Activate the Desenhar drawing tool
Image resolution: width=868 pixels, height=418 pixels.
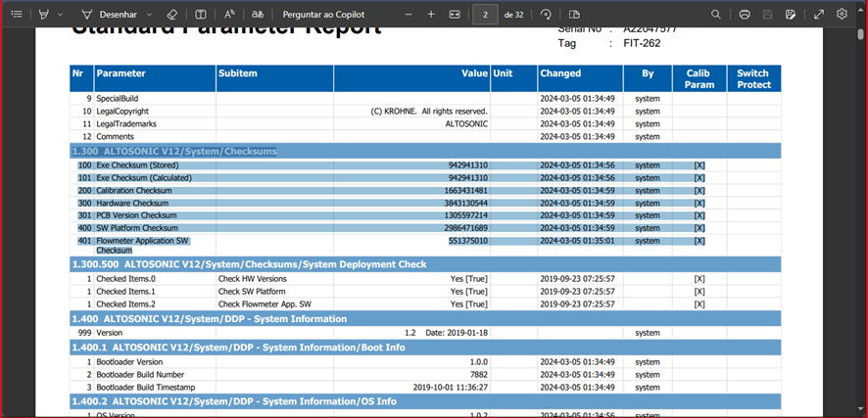109,15
